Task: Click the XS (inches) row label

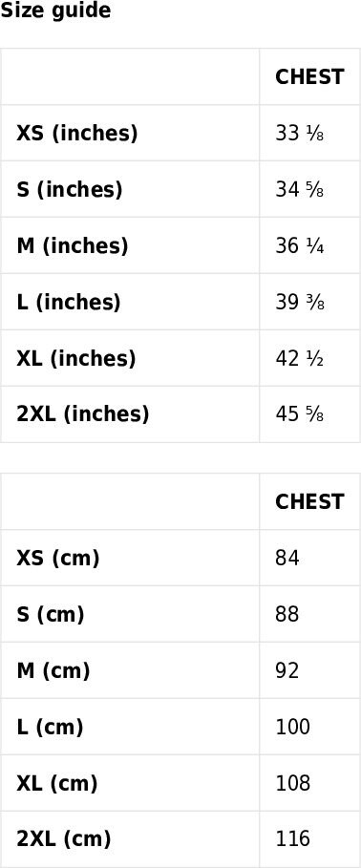Action: pyautogui.click(x=77, y=134)
